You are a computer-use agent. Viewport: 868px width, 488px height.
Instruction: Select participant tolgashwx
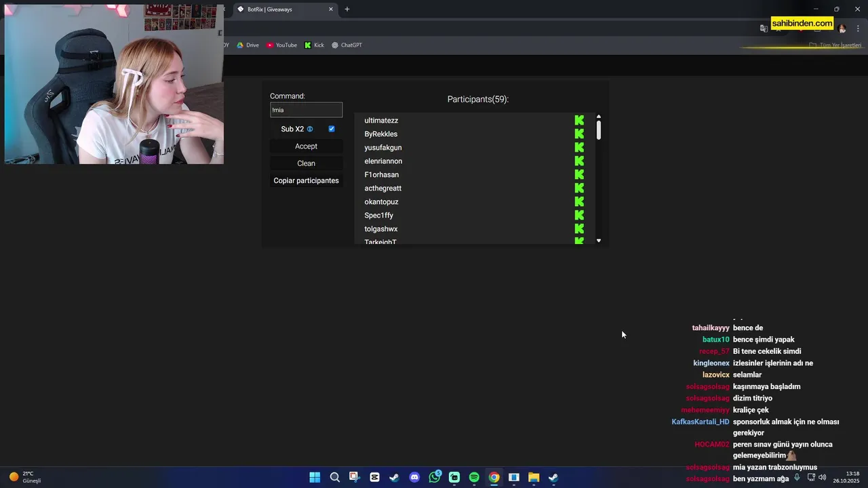point(380,229)
